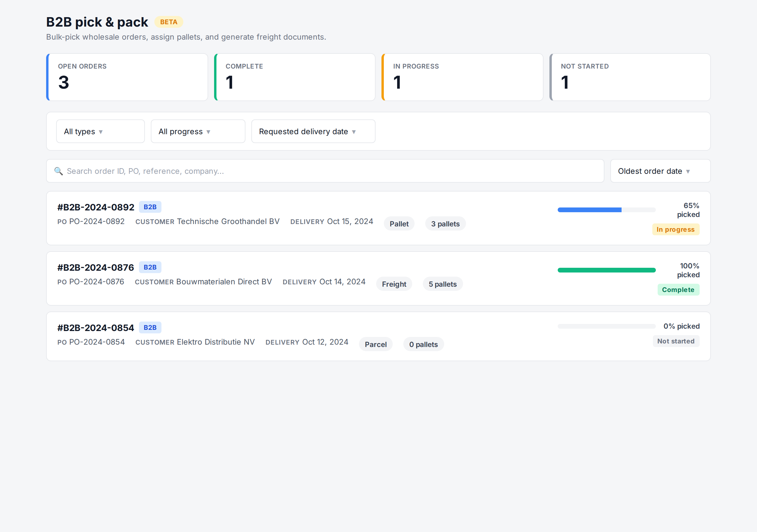Click the 100% picked label
The width and height of the screenshot is (757, 532).
click(688, 270)
